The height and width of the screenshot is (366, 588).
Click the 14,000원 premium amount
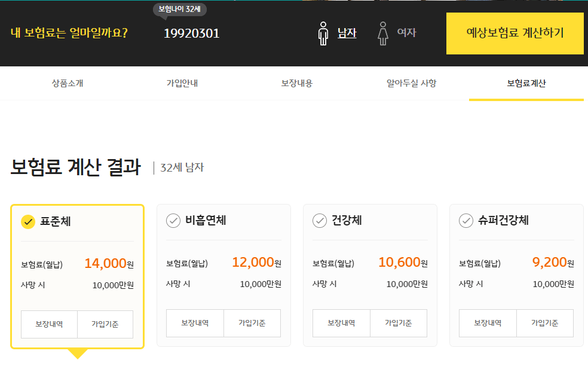pos(109,264)
